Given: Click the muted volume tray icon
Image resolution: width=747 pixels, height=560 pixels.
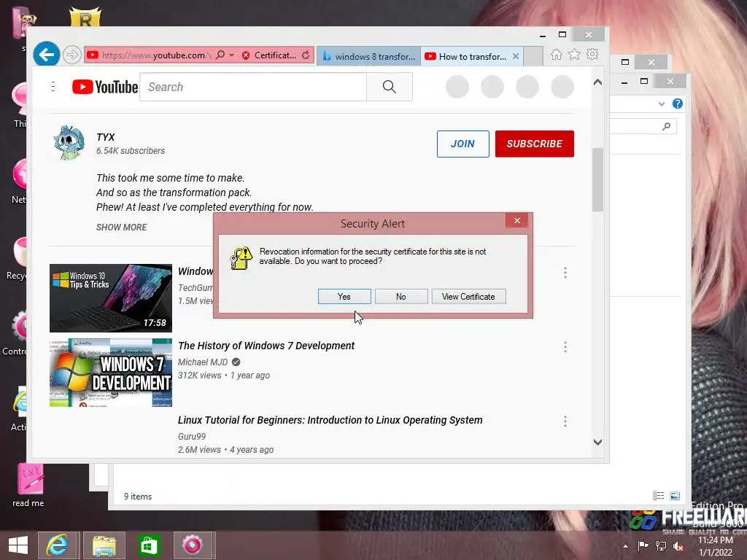Looking at the screenshot, I should click(678, 546).
